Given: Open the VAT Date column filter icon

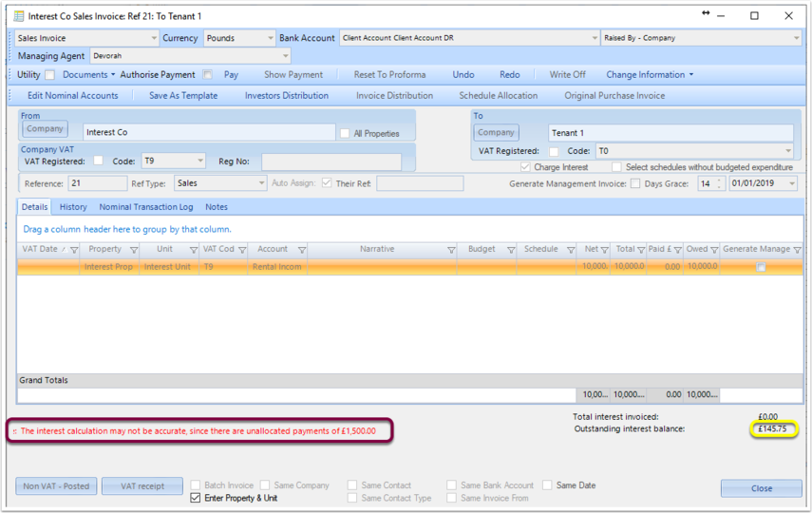Looking at the screenshot, I should 74,250.
